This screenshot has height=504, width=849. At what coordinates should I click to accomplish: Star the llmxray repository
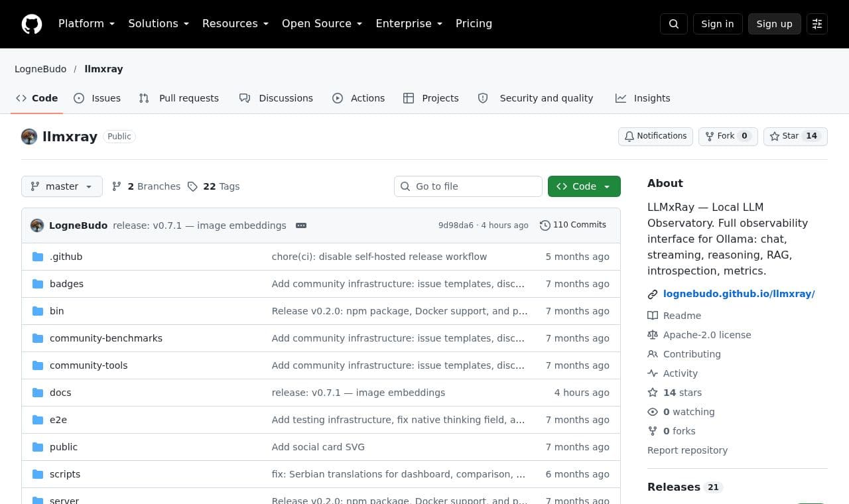click(795, 136)
